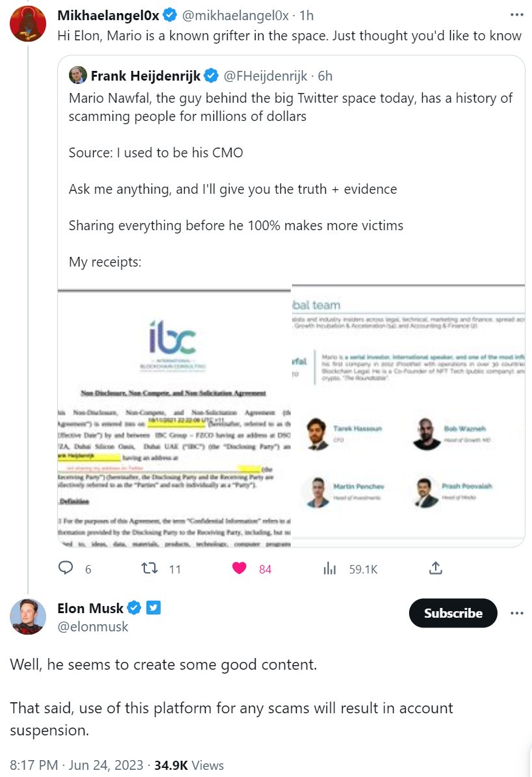The width and height of the screenshot is (532, 777).
Task: Click the reply comment icon
Action: [x=66, y=568]
